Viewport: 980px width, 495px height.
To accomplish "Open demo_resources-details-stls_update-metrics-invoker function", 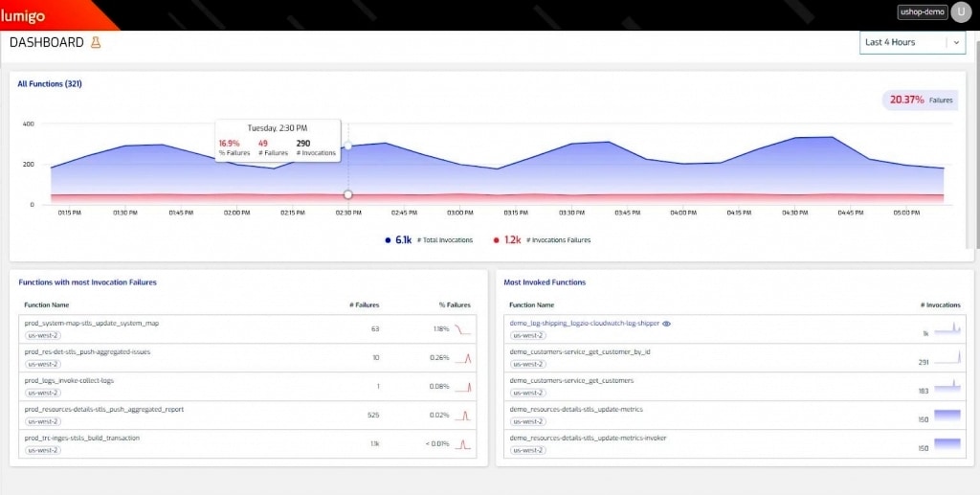I will pos(588,439).
